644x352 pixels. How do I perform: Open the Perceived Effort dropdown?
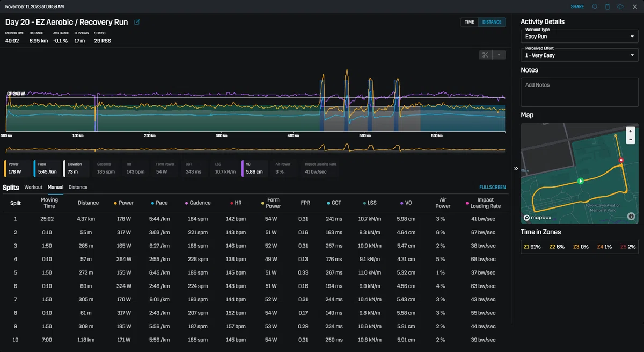coord(580,55)
